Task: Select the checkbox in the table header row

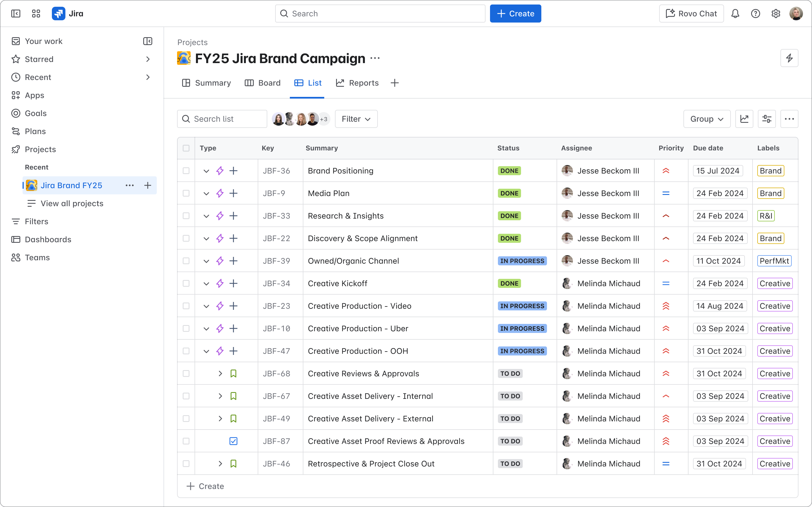Action: click(x=186, y=148)
